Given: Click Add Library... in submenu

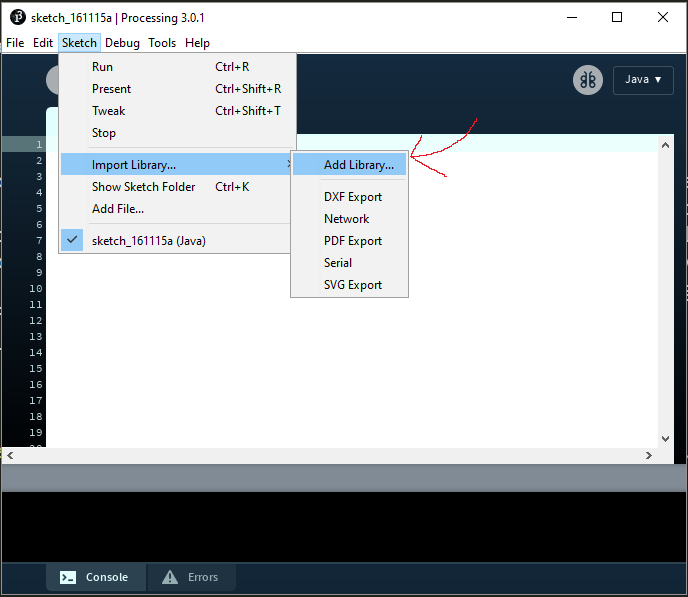Looking at the screenshot, I should [x=350, y=164].
